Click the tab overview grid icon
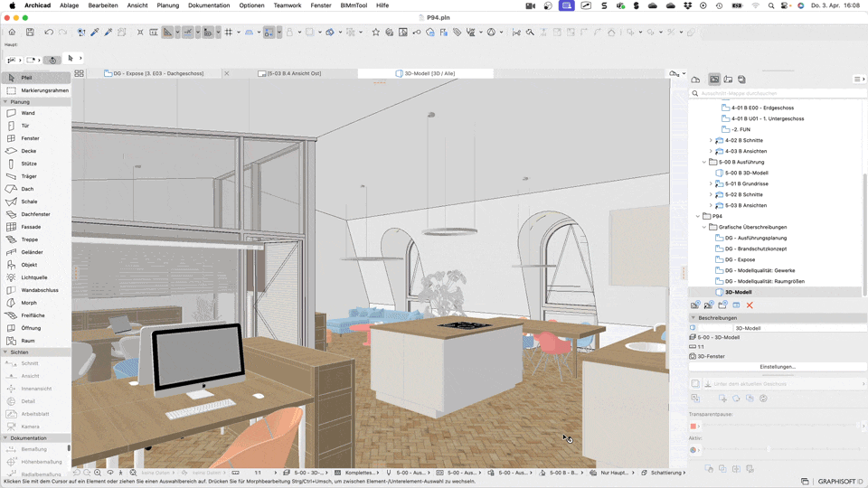Screen dimensions: 868x488 (80, 73)
